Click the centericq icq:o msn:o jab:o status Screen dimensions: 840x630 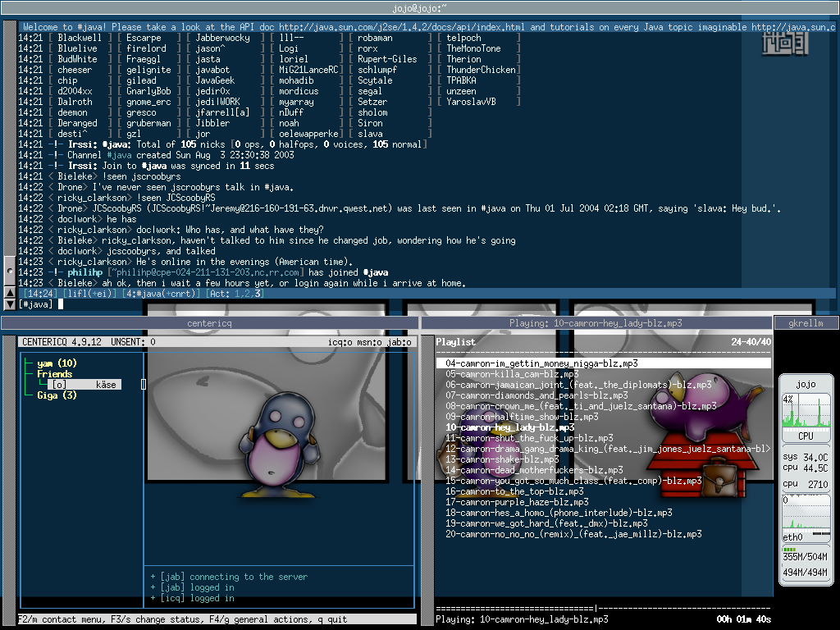[x=370, y=342]
